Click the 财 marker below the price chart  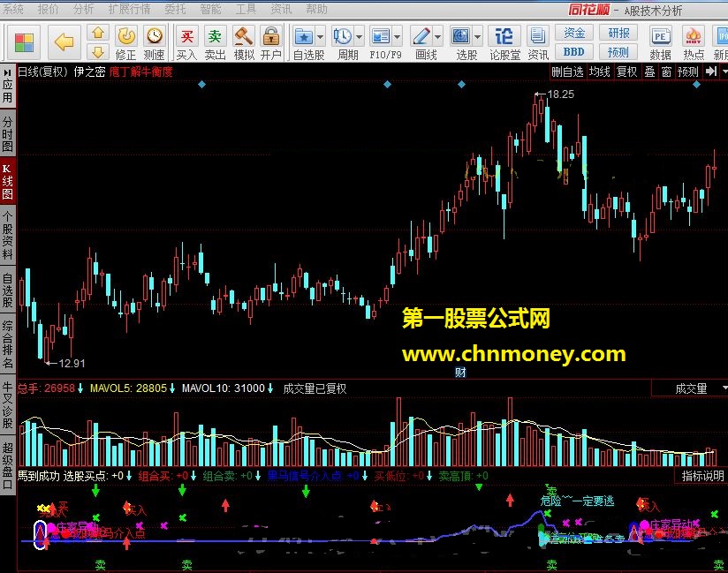(460, 372)
